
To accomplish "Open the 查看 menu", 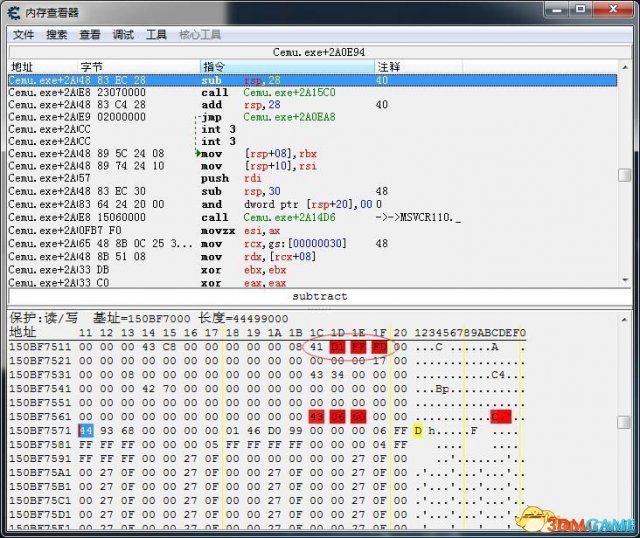I will tap(90, 35).
